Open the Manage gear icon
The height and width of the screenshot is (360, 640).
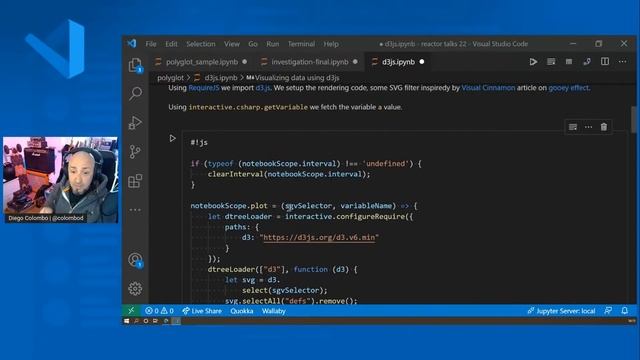click(x=135, y=289)
